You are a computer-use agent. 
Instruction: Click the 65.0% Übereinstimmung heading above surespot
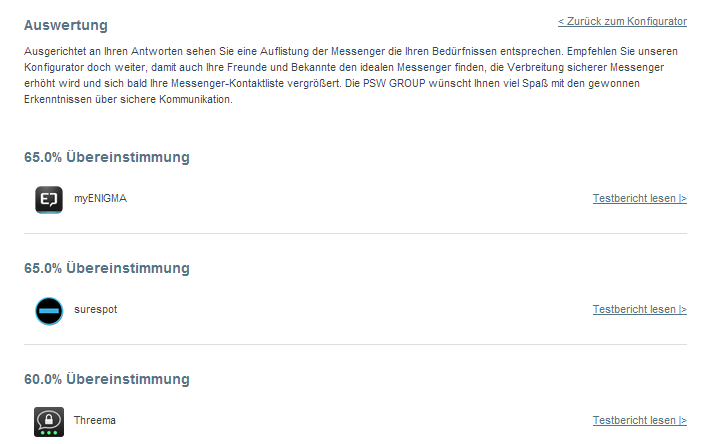click(107, 268)
